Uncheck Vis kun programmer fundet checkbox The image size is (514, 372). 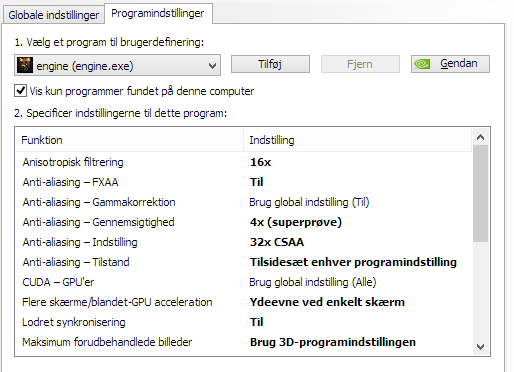(x=20, y=91)
